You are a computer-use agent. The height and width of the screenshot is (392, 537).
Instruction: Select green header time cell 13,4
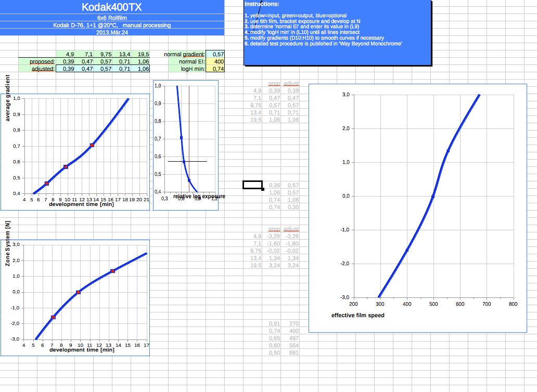[x=122, y=54]
